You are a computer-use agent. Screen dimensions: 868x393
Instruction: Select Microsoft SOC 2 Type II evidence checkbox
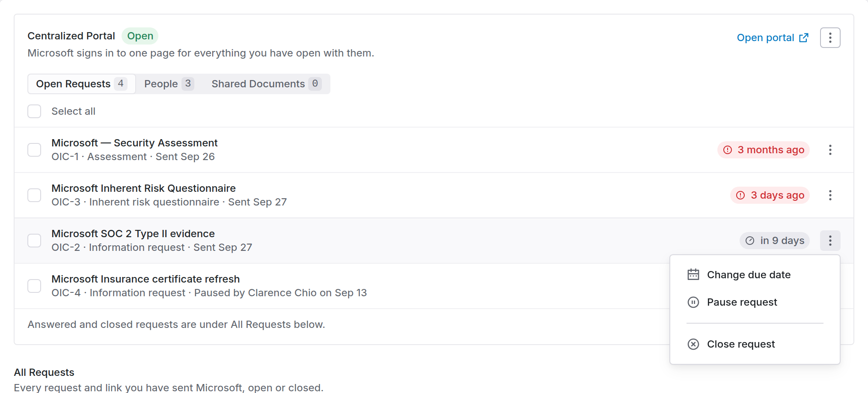click(34, 241)
